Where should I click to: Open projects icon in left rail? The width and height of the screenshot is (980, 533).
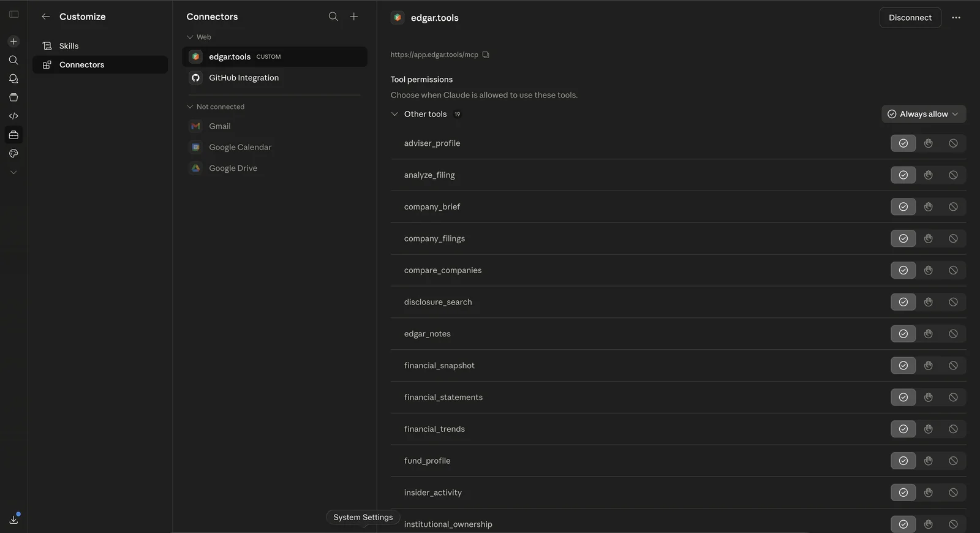[13, 97]
